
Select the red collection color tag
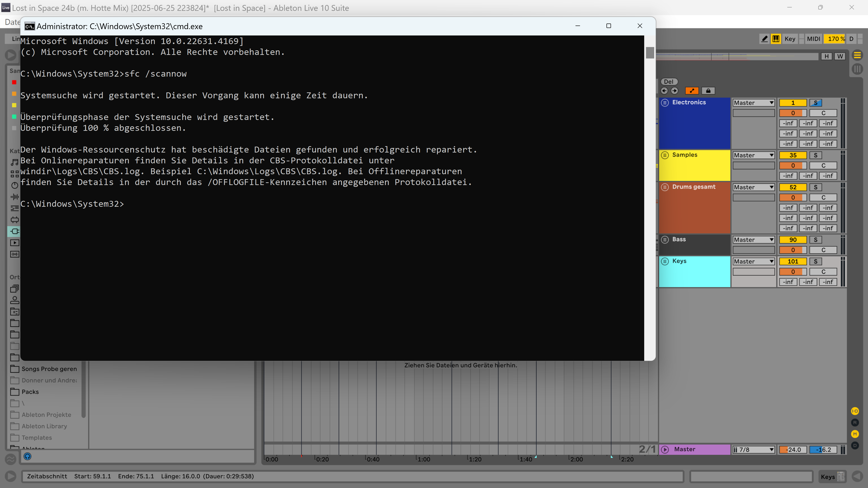(14, 82)
